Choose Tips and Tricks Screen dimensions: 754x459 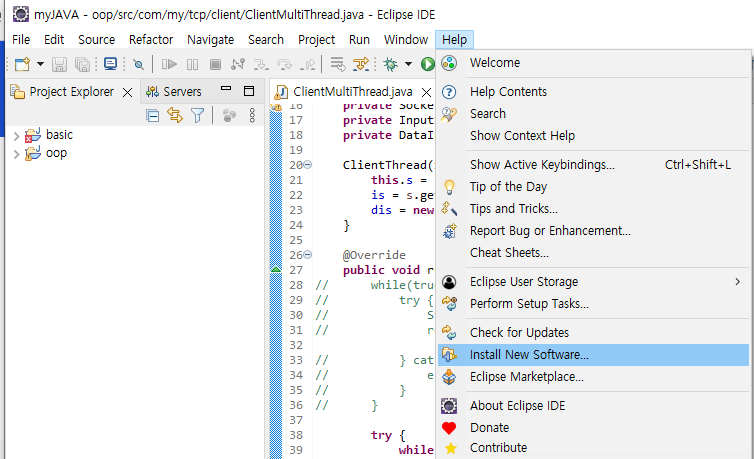(x=593, y=209)
